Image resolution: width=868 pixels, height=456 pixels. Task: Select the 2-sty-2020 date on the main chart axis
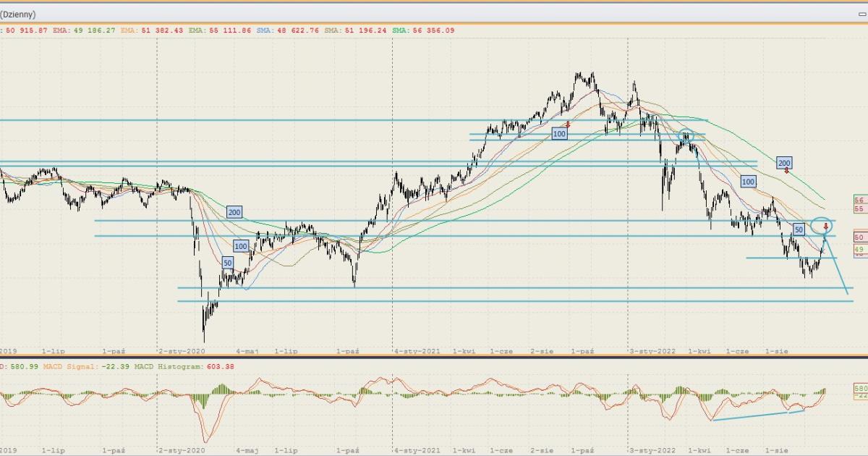tap(180, 350)
